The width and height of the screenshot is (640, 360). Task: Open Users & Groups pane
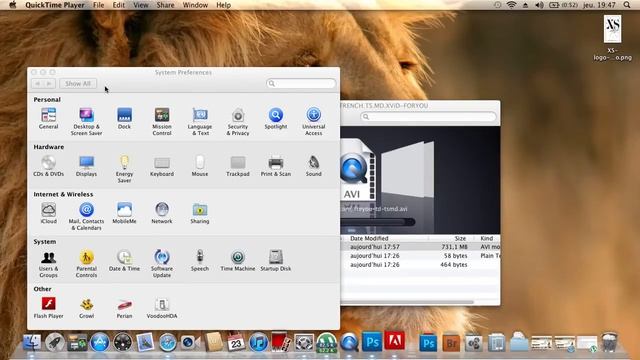click(48, 263)
